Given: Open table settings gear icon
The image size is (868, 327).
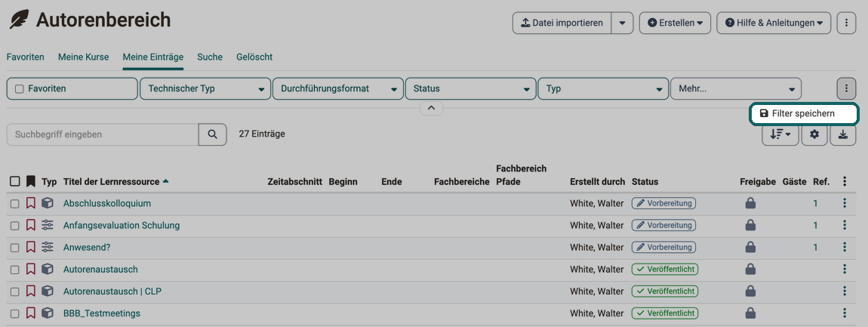Looking at the screenshot, I should 814,134.
